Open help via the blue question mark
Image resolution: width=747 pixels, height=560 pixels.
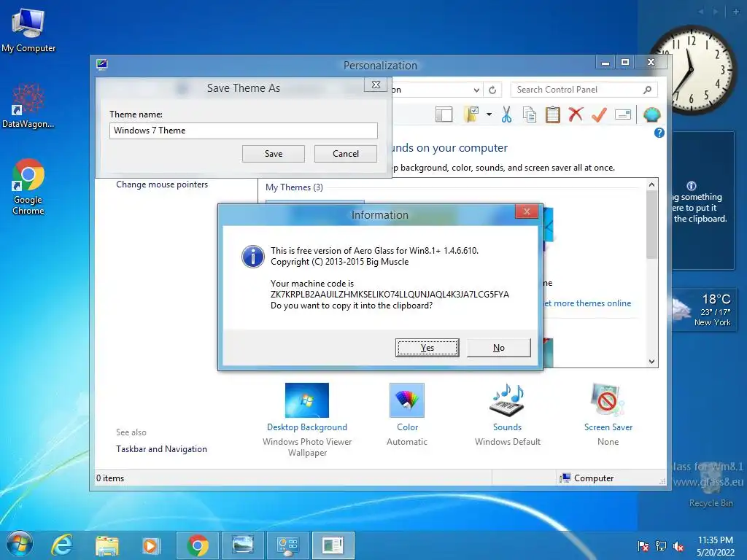[659, 133]
